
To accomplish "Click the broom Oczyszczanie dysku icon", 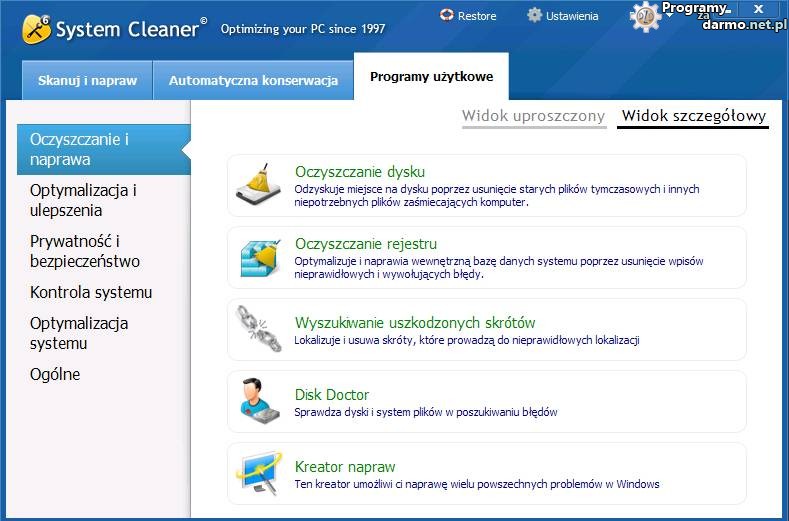I will [258, 185].
